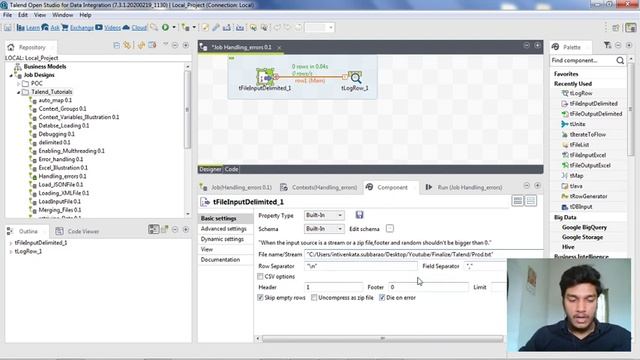Select the Loading_XMLFile 0.1 job
The image size is (640, 360).
pyautogui.click(x=64, y=193)
